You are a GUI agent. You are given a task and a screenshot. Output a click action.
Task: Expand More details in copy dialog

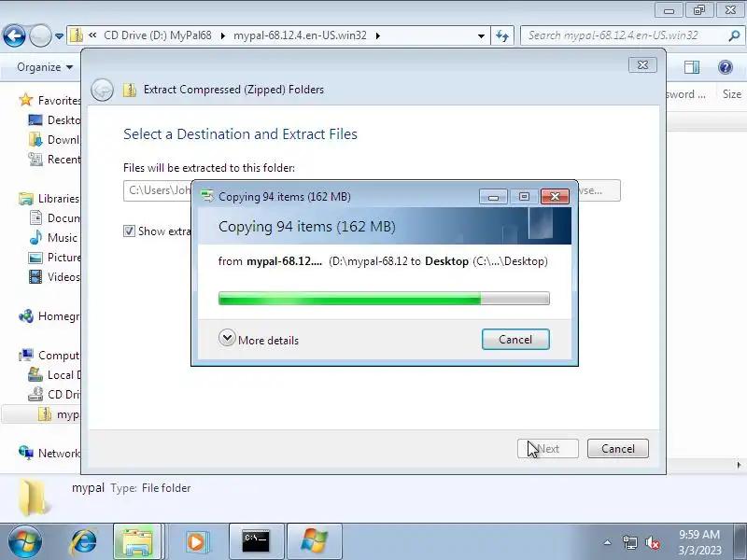tap(259, 340)
